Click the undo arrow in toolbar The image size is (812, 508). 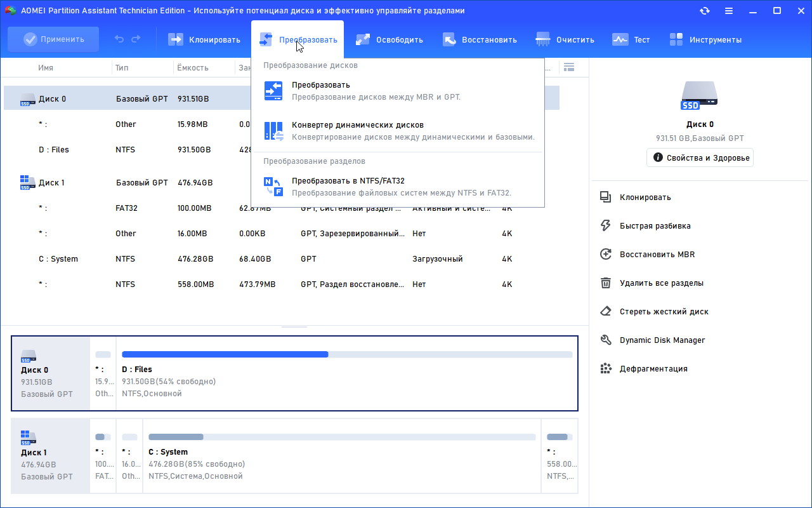pos(119,39)
